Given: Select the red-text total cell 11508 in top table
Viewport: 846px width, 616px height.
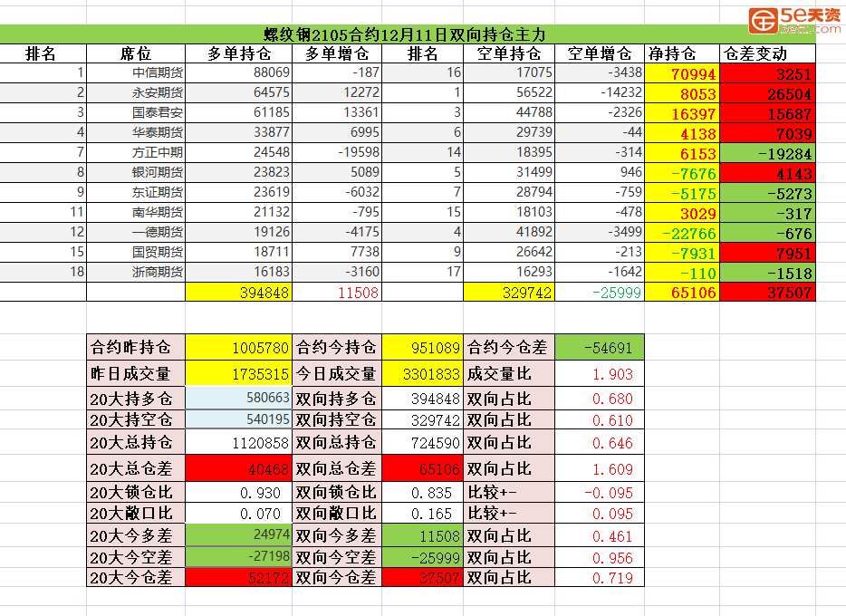Looking at the screenshot, I should point(337,292).
